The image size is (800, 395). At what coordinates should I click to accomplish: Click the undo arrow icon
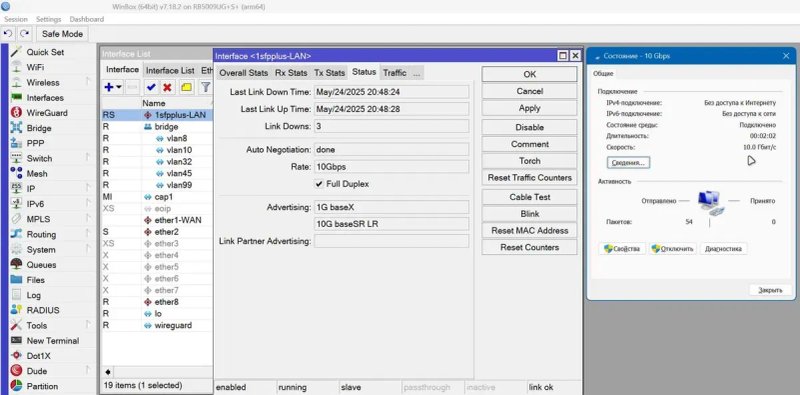[x=8, y=34]
